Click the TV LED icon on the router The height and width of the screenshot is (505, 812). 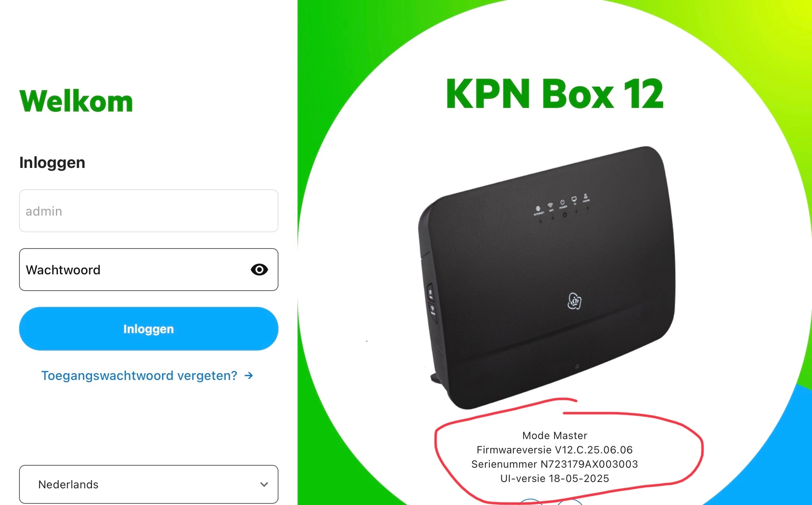tap(574, 199)
